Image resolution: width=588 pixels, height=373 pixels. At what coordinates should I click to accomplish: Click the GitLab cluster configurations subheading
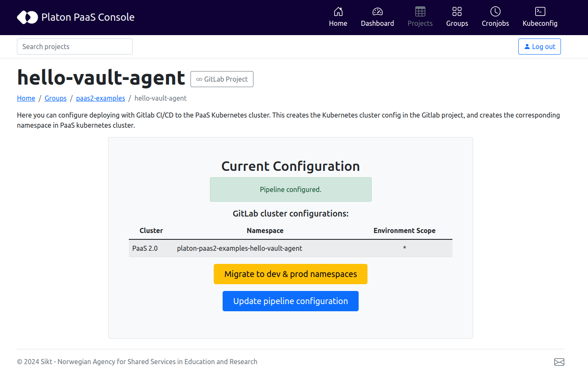[x=291, y=214]
